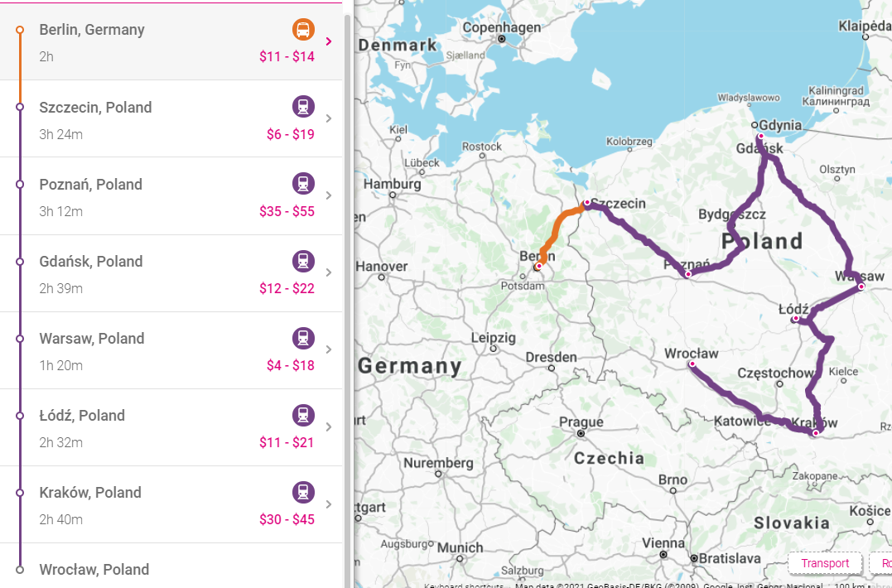
Task: Click the Munich label on the map
Action: coord(460,547)
